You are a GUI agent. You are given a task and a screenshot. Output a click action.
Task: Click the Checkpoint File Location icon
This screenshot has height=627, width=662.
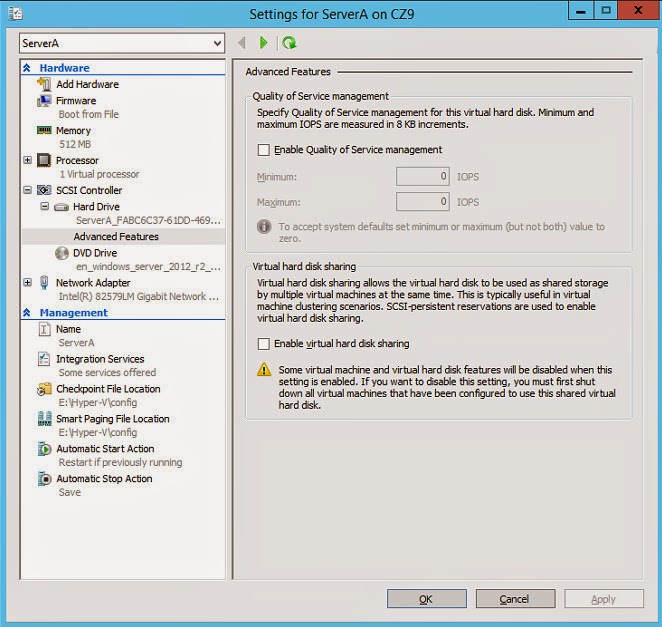(x=44, y=389)
